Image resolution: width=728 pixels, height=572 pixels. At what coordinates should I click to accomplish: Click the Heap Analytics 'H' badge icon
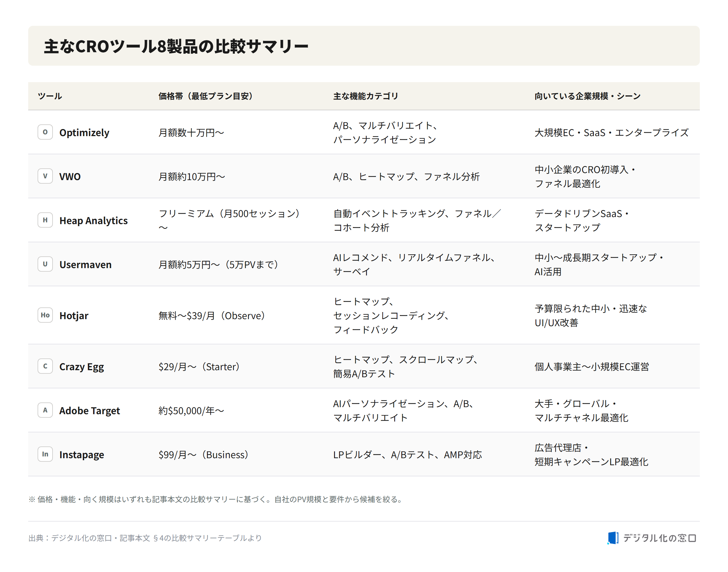(45, 220)
